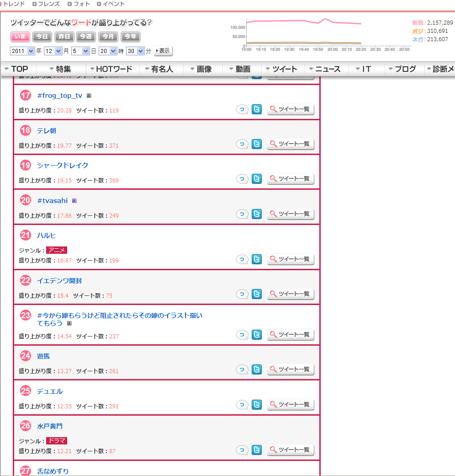Expand the HOTワード menu

click(111, 69)
